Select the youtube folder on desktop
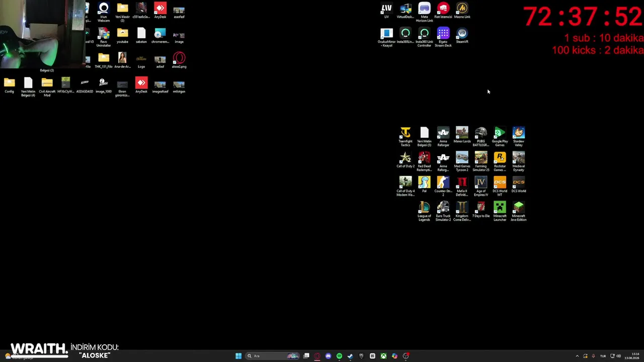The height and width of the screenshot is (362, 644). (122, 36)
